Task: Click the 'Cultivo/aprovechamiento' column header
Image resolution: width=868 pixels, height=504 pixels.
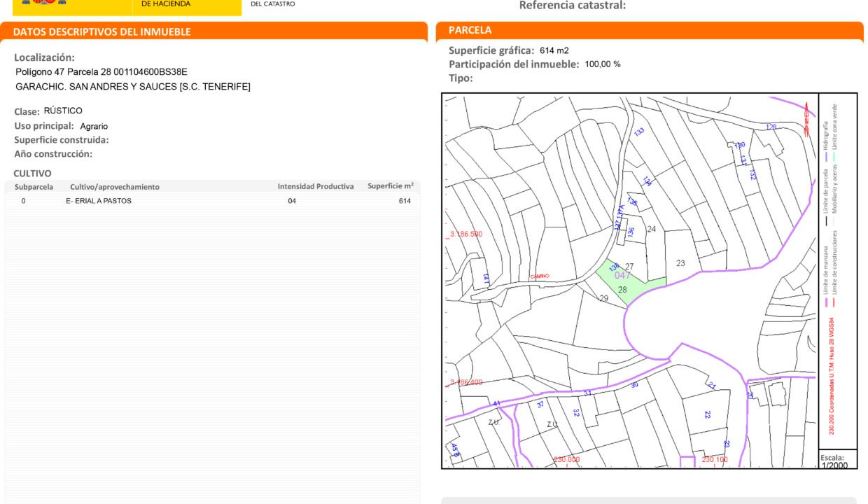Action: click(x=115, y=187)
